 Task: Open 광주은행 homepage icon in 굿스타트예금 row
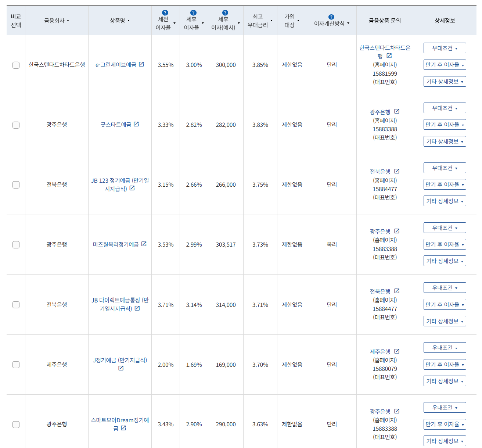(397, 111)
